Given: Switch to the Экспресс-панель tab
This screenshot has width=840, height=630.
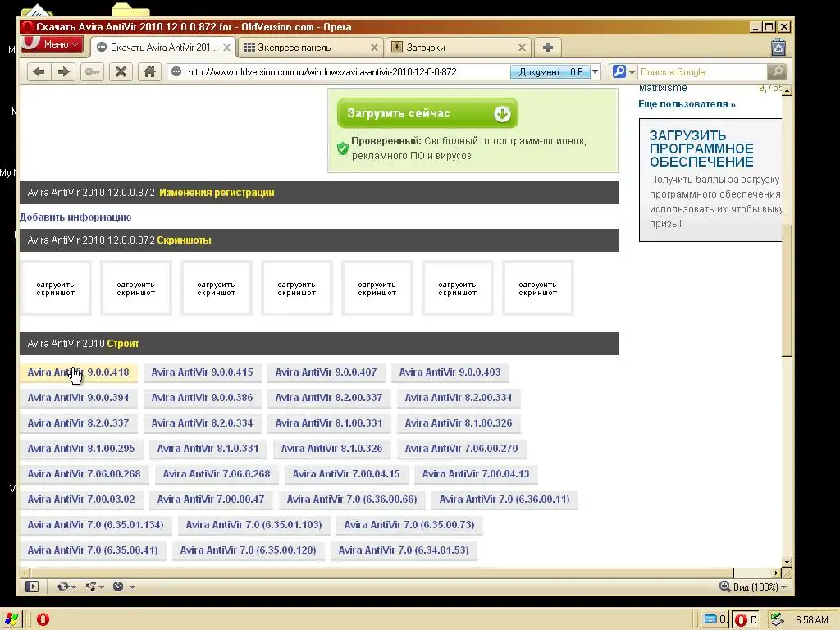Looking at the screenshot, I should click(311, 48).
